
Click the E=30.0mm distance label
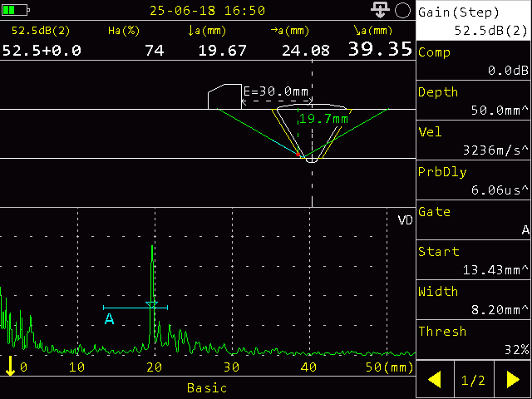click(x=276, y=91)
